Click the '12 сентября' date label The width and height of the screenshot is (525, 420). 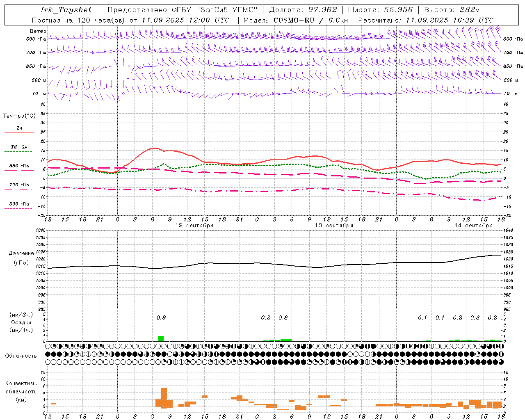pyautogui.click(x=194, y=226)
